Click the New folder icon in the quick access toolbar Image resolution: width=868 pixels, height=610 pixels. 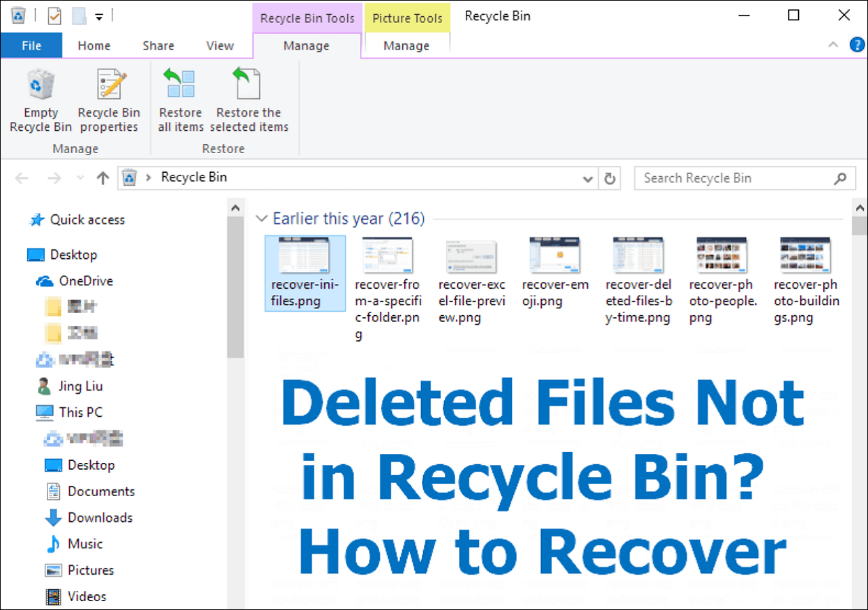(x=79, y=16)
